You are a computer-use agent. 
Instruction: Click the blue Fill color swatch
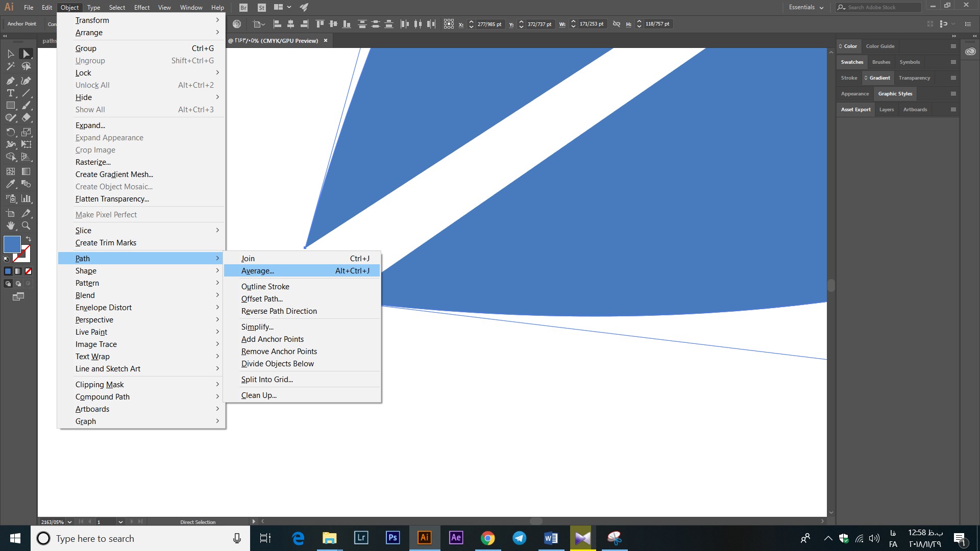click(12, 244)
